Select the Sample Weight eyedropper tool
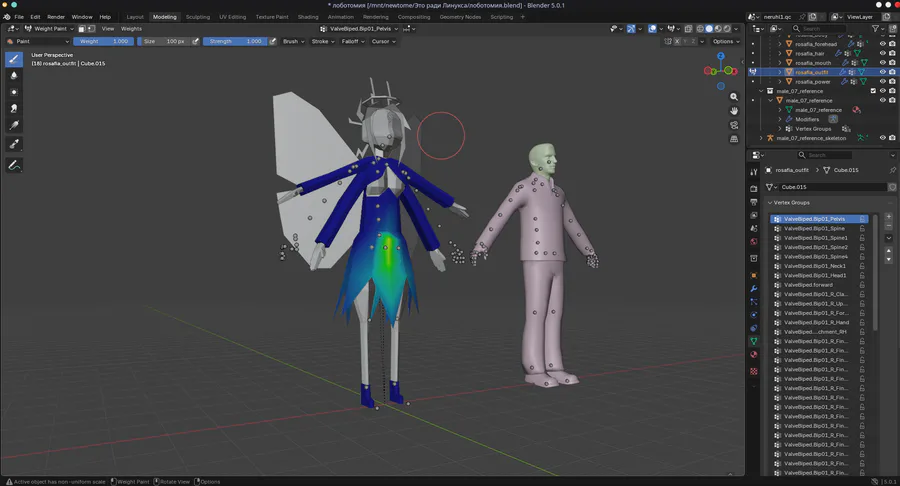 tap(14, 143)
